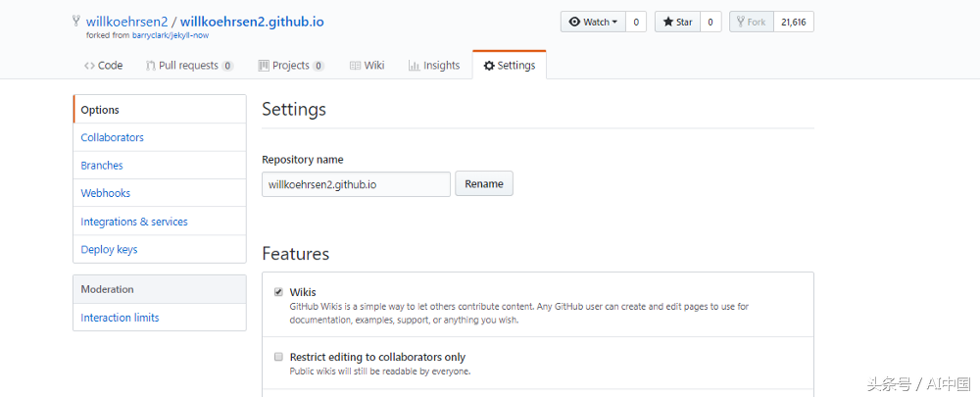This screenshot has height=397, width=980.
Task: Open Interaction limits under Moderation
Action: click(120, 318)
